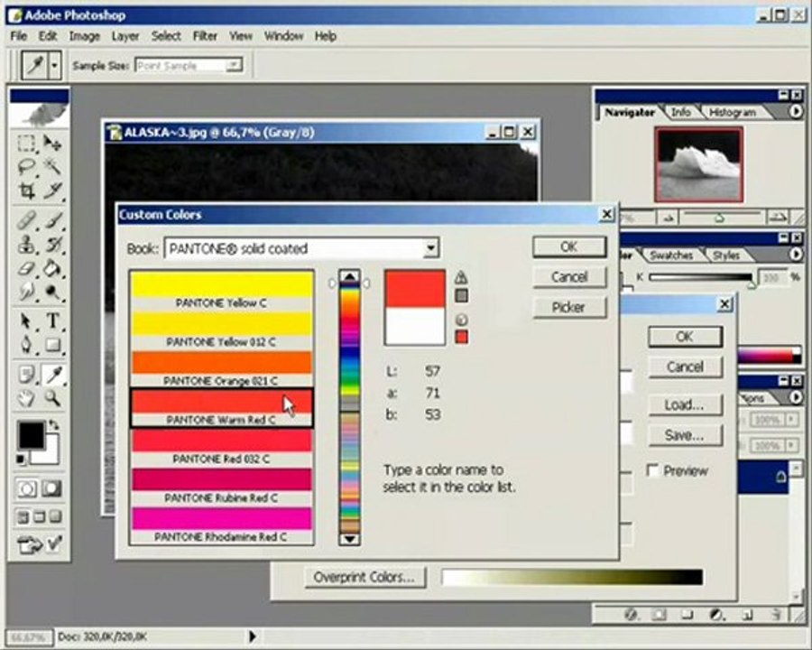
Task: Click the Navigator zoom out icon
Action: [x=669, y=218]
